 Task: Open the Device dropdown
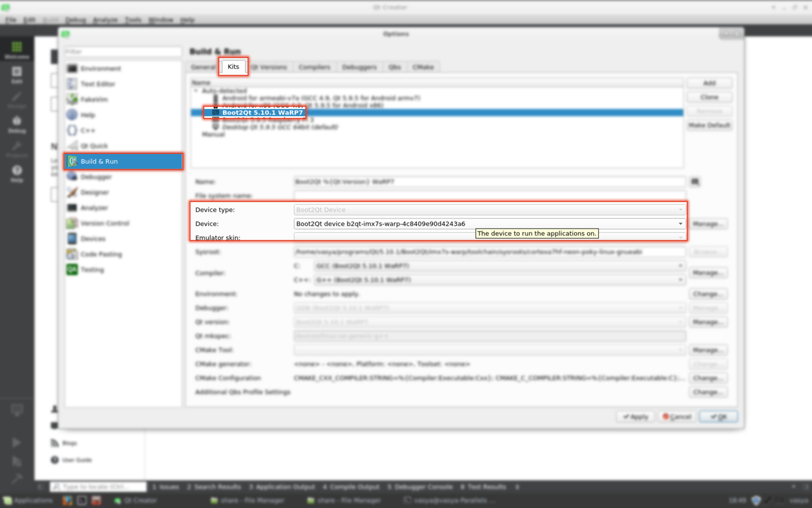tap(489, 224)
